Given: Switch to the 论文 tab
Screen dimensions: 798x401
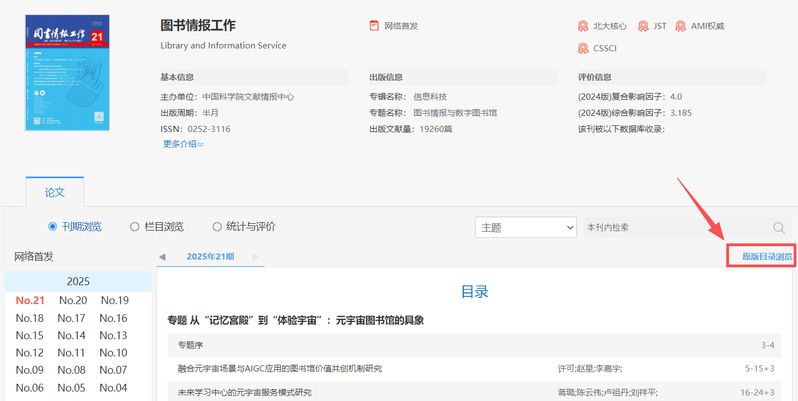Looking at the screenshot, I should coord(54,190).
